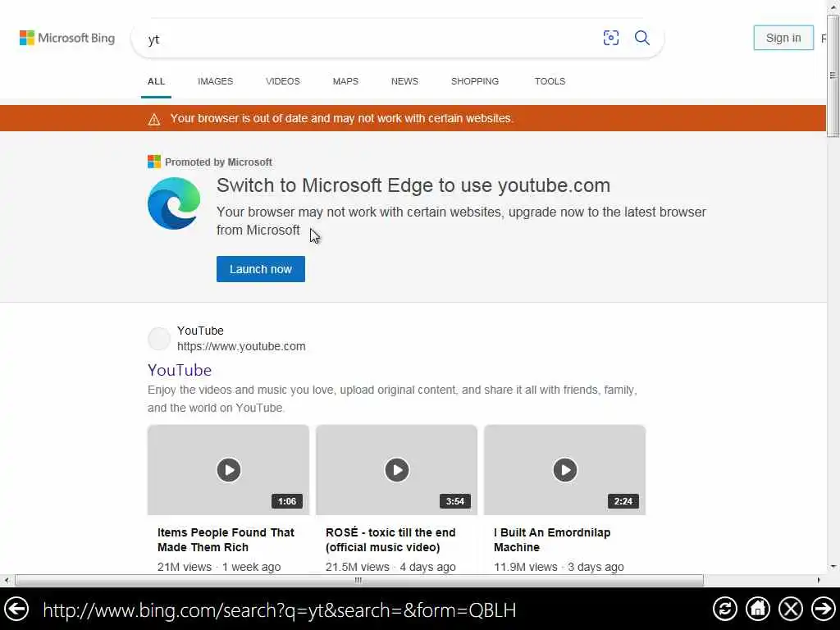840x630 pixels.
Task: Click the Launch now button
Action: pos(261,269)
